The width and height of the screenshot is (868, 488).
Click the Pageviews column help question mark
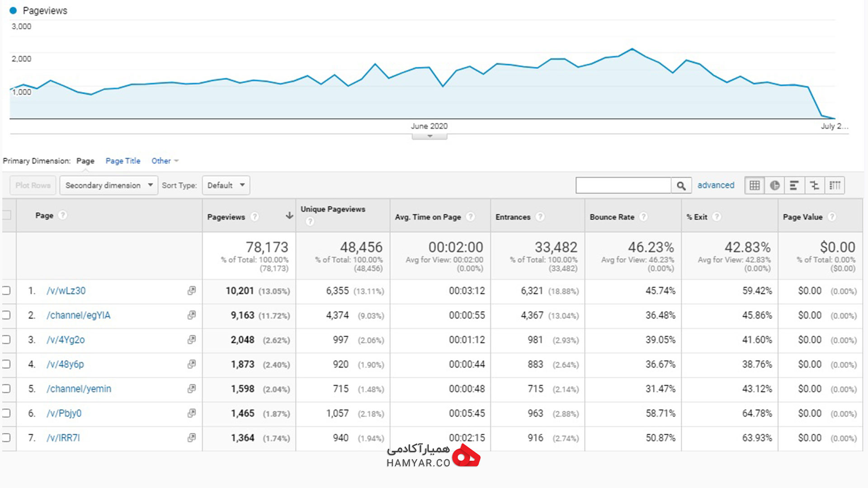255,217
